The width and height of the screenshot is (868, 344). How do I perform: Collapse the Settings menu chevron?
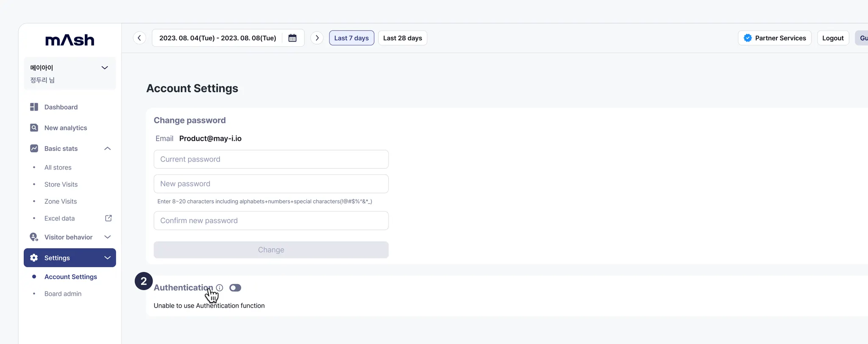point(108,258)
